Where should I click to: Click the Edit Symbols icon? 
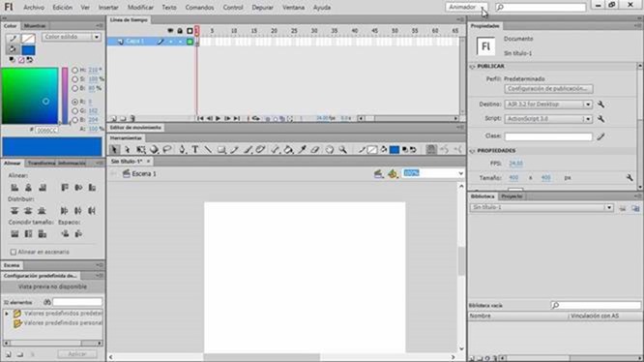click(x=393, y=174)
